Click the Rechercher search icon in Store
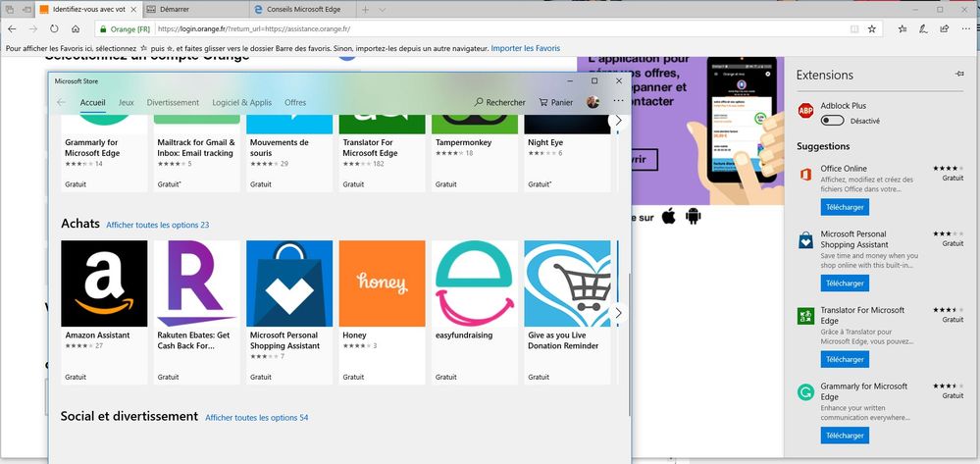The width and height of the screenshot is (980, 464). click(x=480, y=102)
